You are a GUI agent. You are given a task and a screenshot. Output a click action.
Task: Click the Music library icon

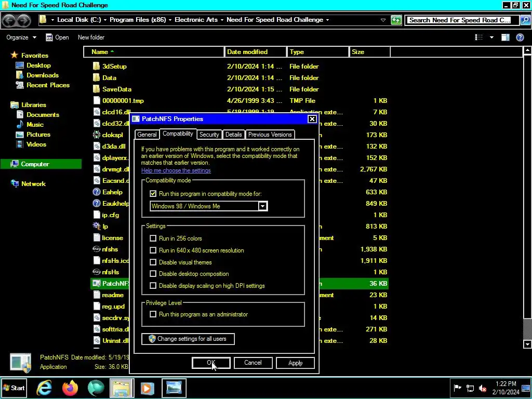coord(20,125)
